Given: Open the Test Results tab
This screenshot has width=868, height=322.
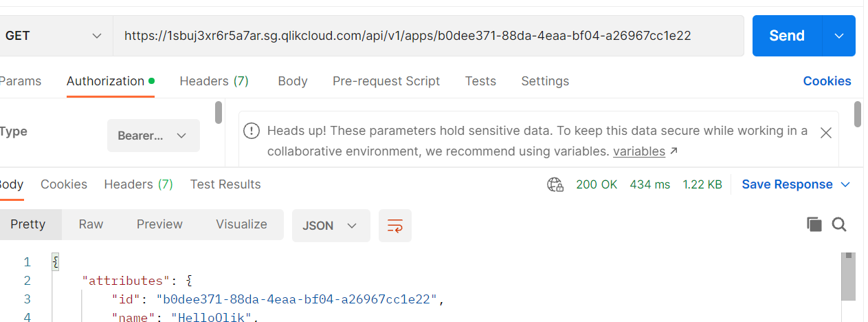Looking at the screenshot, I should point(225,184).
